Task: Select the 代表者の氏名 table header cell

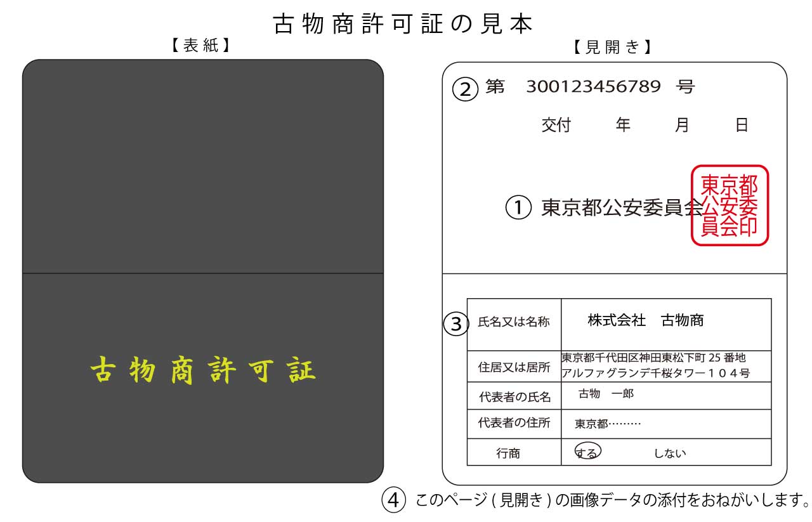Action: [x=514, y=396]
